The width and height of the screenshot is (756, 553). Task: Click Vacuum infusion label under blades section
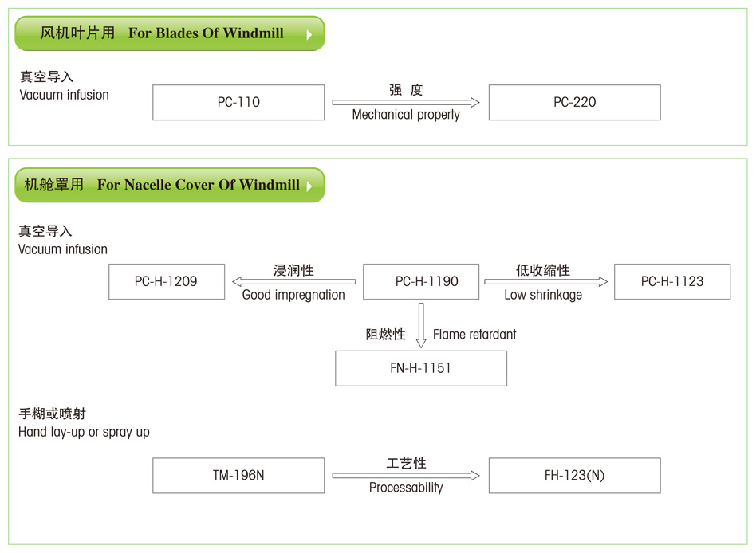64,95
